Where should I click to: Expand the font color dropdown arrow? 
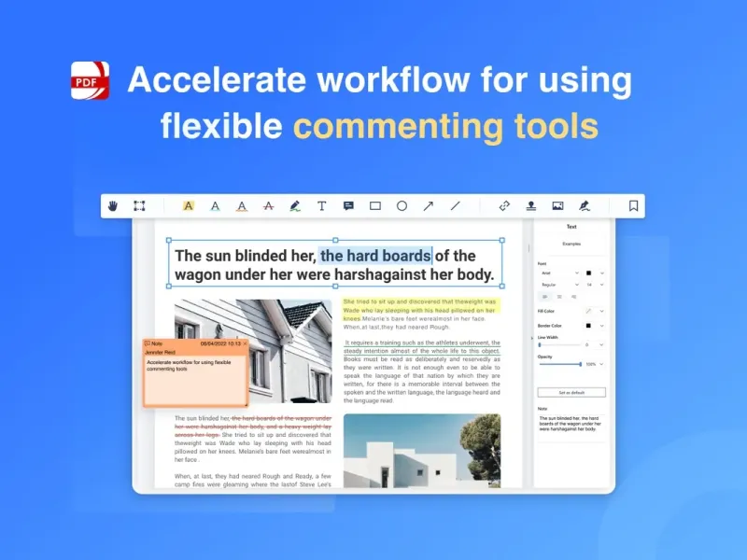601,273
